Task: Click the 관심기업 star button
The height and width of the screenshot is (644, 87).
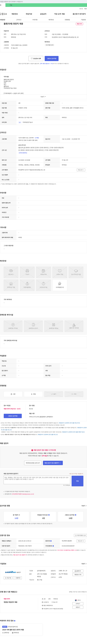Action: coord(8,578)
